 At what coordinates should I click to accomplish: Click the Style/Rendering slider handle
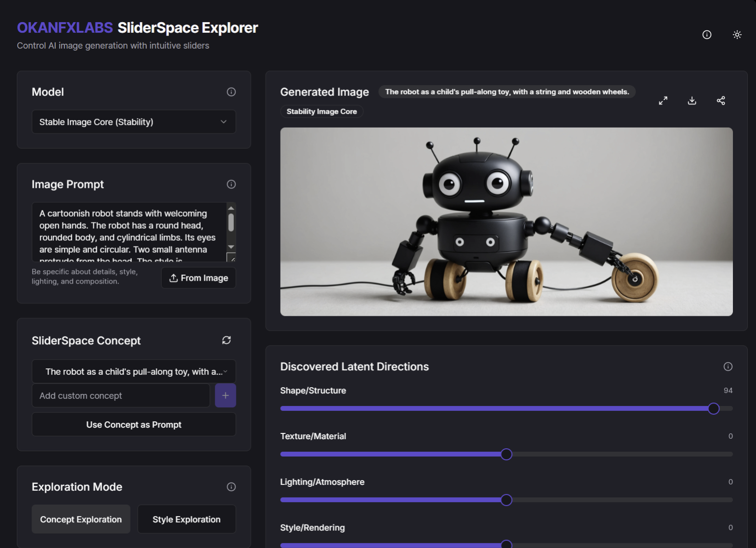(506, 544)
